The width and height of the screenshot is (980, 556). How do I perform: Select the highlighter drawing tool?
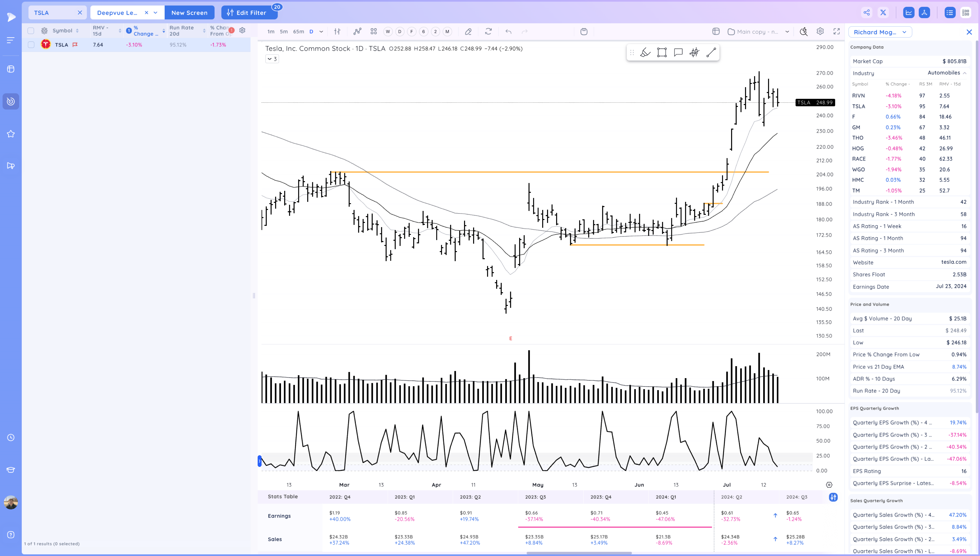(645, 53)
